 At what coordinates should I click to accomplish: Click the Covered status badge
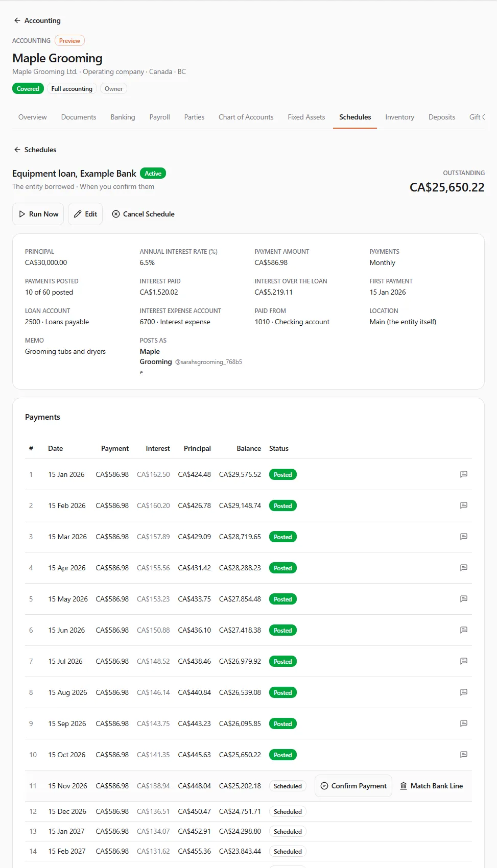(x=28, y=89)
